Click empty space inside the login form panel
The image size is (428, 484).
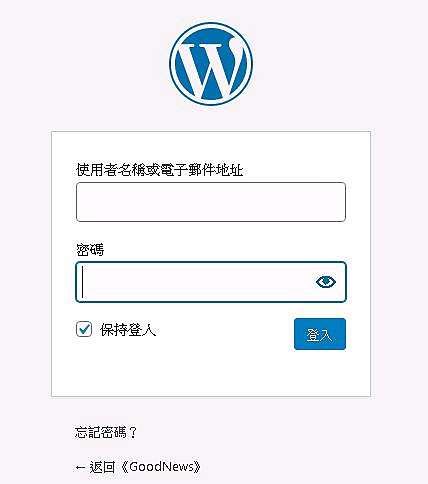[x=211, y=375]
